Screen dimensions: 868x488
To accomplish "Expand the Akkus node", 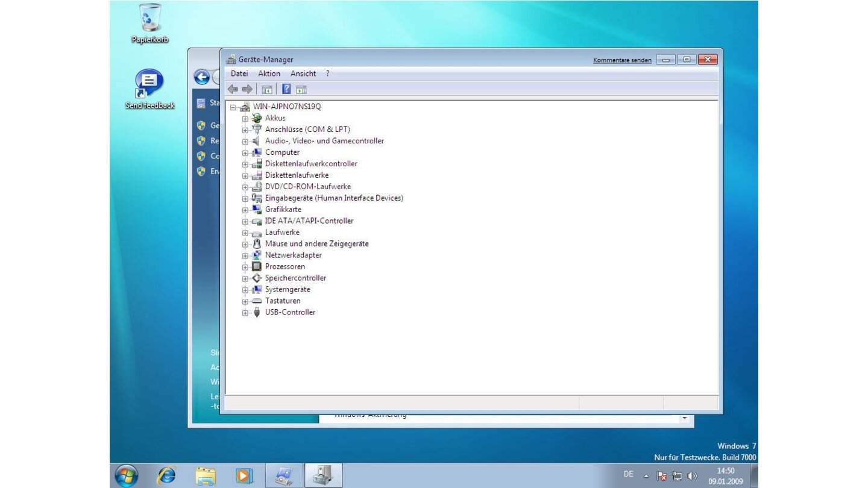I will pyautogui.click(x=245, y=119).
